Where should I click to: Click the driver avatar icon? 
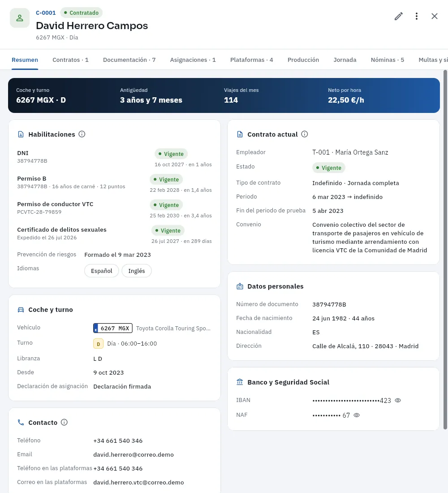tap(20, 18)
